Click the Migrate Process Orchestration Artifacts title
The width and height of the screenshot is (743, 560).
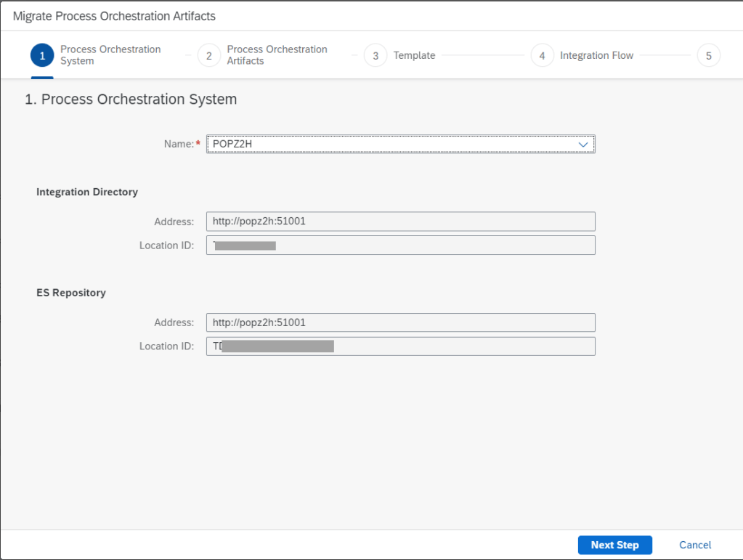tap(114, 16)
